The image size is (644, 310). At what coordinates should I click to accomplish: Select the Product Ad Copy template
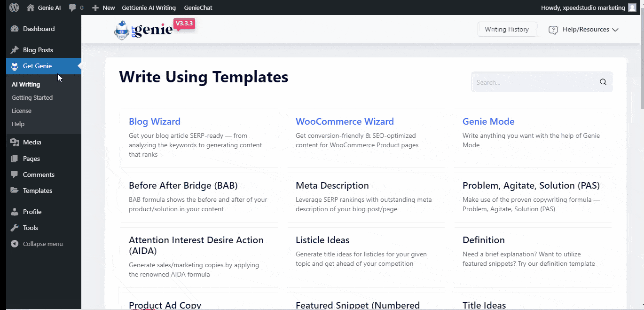[165, 305]
